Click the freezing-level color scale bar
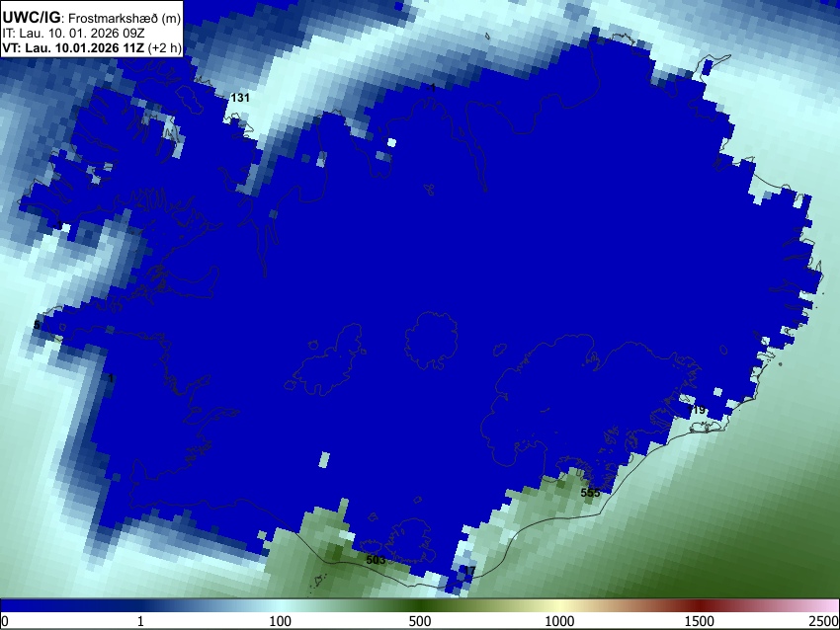This screenshot has width=840, height=630. tap(420, 606)
